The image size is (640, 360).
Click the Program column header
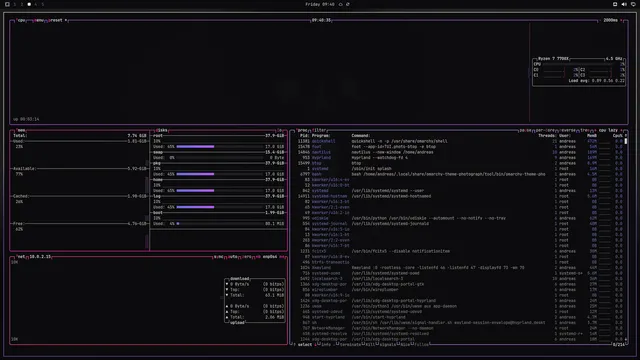(x=321, y=136)
